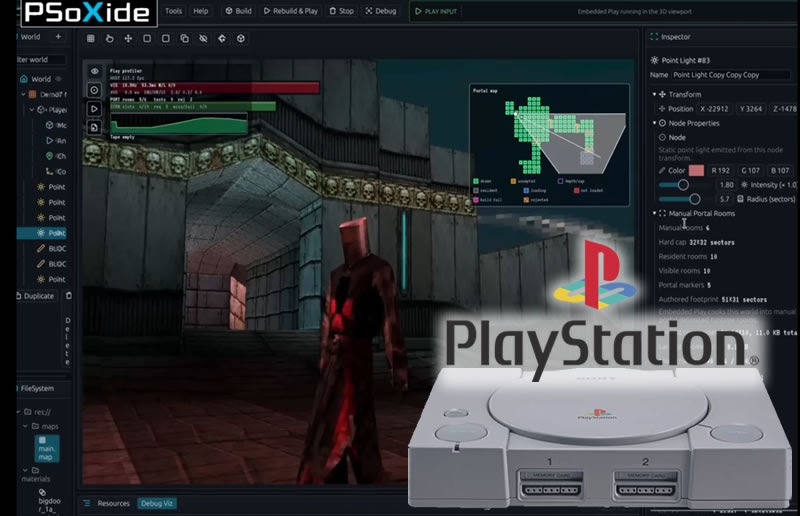Image resolution: width=800 pixels, height=516 pixels.
Task: Click the Debug button
Action: [381, 11]
